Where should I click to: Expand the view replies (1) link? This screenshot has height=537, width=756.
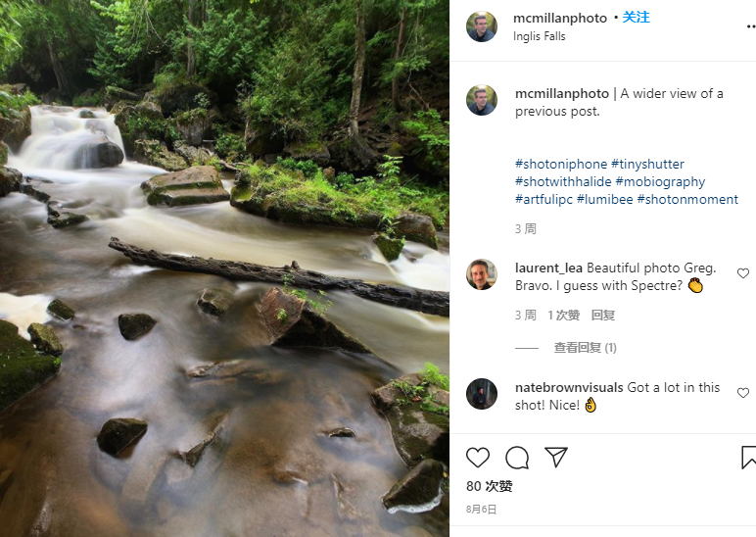click(585, 348)
